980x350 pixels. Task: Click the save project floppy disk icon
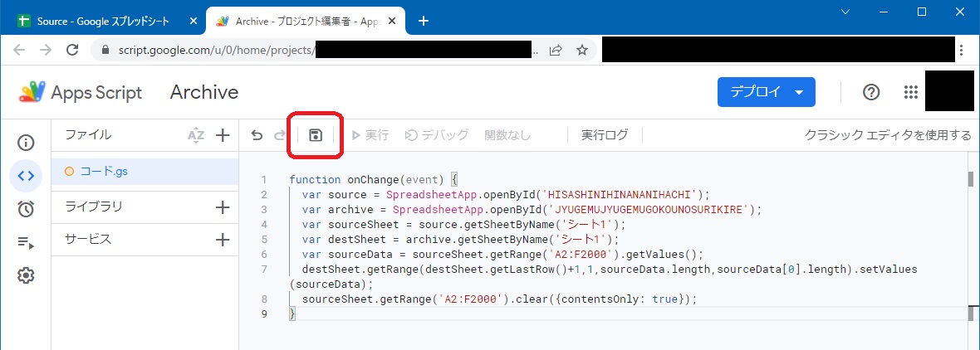pos(316,134)
